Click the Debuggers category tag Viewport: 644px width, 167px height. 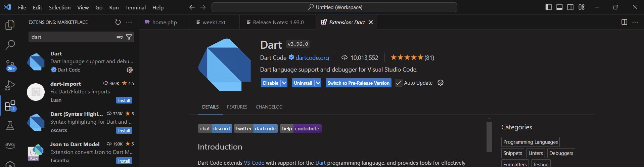[x=561, y=153]
